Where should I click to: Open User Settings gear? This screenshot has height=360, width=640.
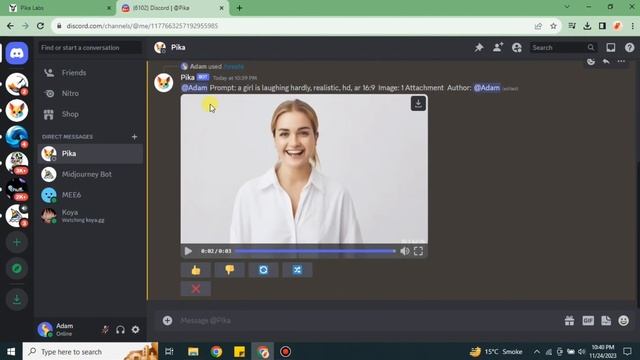136,329
